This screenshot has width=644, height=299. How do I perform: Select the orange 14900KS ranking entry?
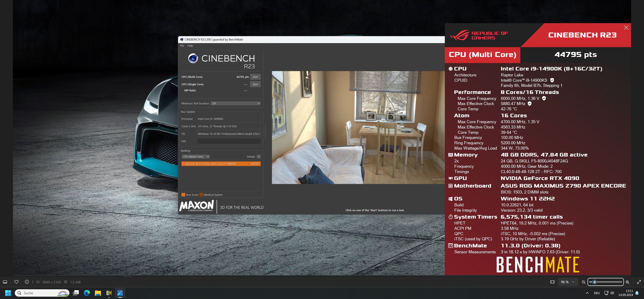pos(221,164)
